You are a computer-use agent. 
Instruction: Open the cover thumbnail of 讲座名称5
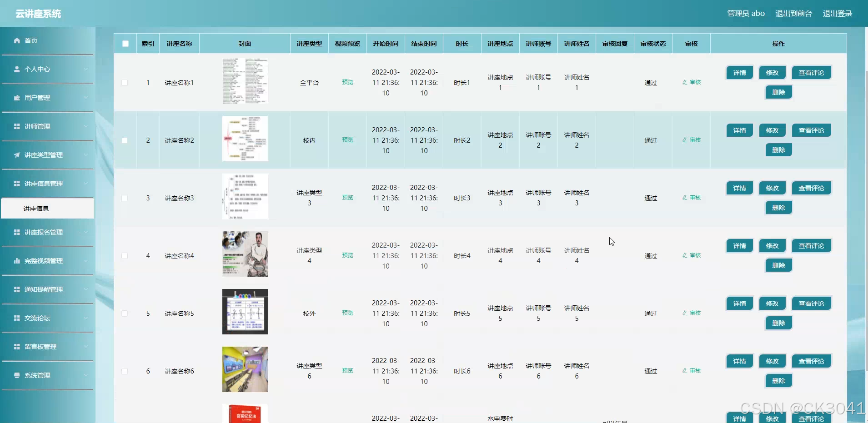[x=245, y=312]
